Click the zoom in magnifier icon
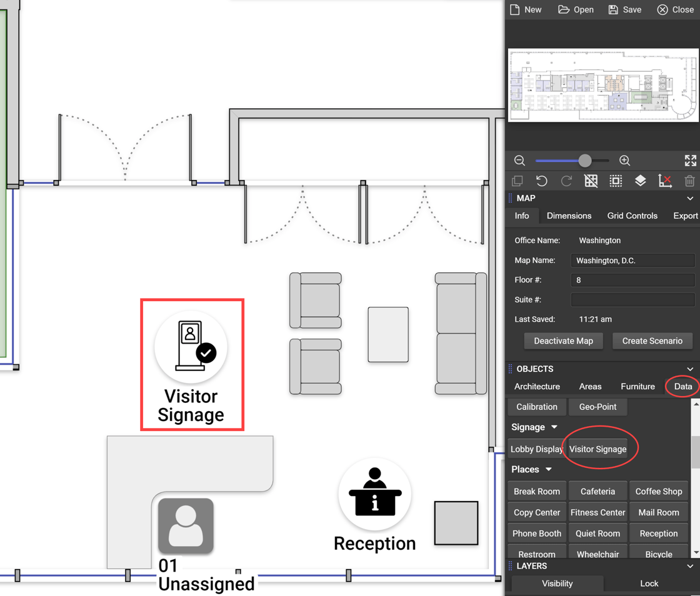Viewport: 700px width, 596px height. pos(624,161)
